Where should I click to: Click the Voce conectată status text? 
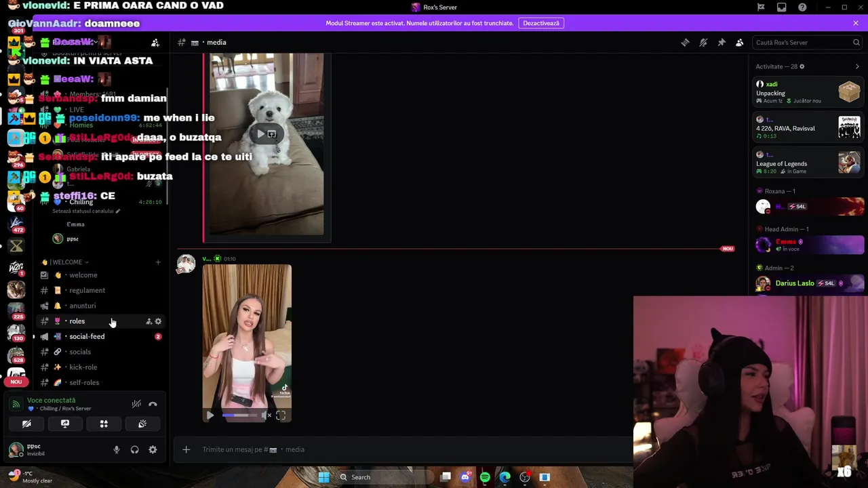[52, 400]
